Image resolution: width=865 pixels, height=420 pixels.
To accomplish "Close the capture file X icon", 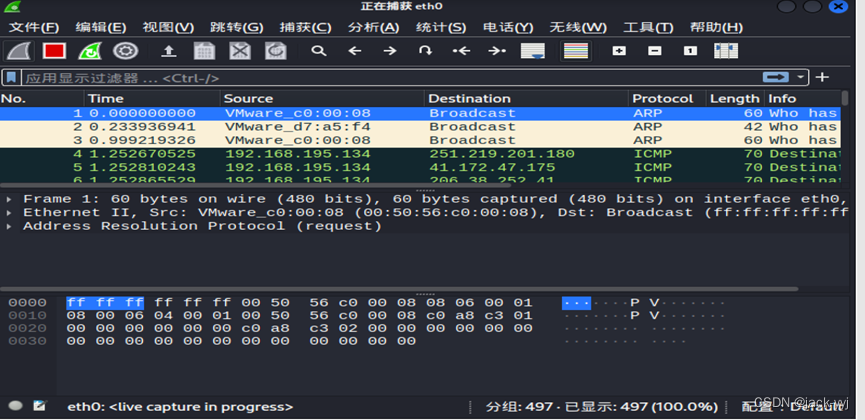I will 240,51.
